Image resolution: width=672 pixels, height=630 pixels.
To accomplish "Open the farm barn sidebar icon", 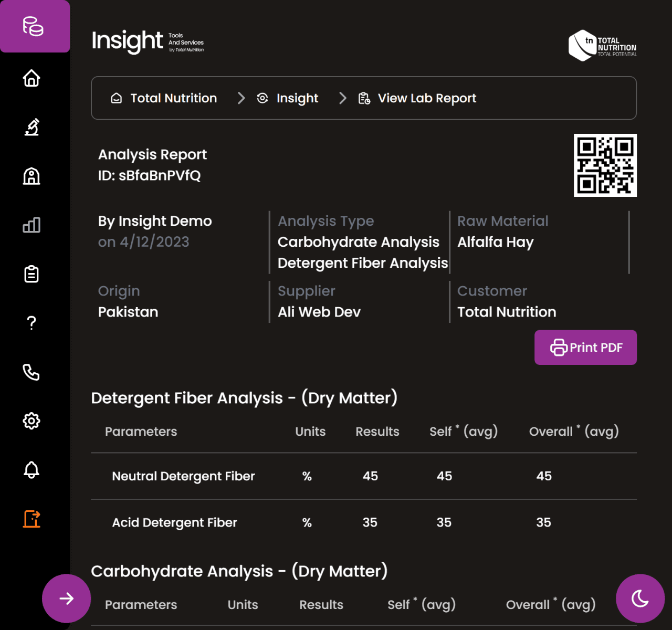I will tap(31, 176).
